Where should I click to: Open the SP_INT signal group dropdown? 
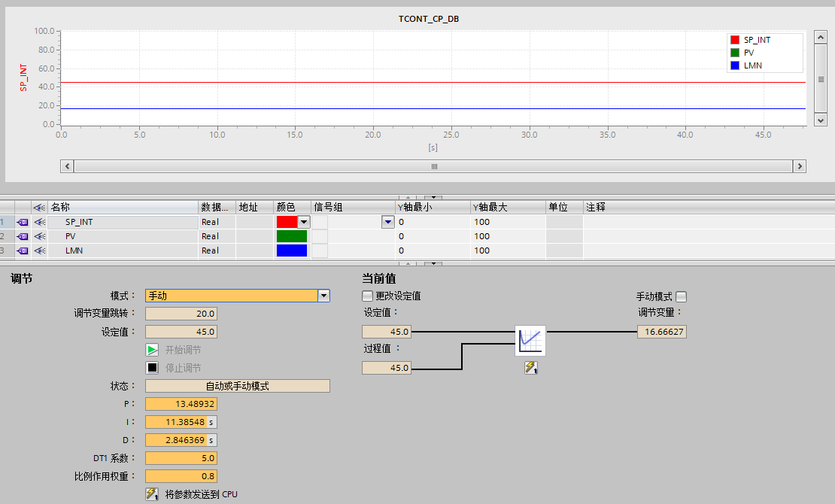click(x=387, y=222)
